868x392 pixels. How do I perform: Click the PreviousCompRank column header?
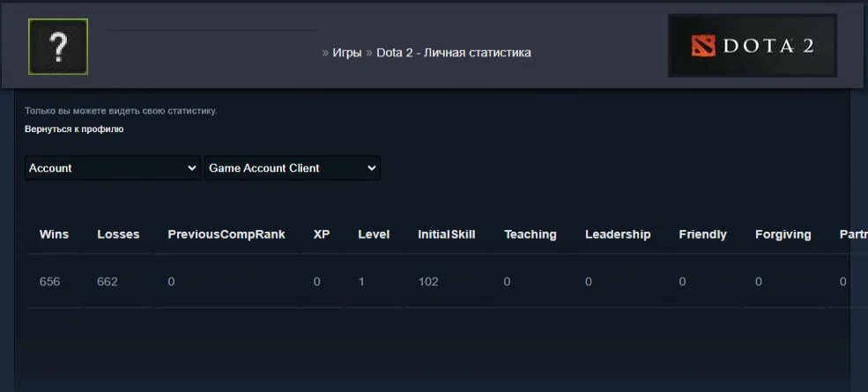226,234
